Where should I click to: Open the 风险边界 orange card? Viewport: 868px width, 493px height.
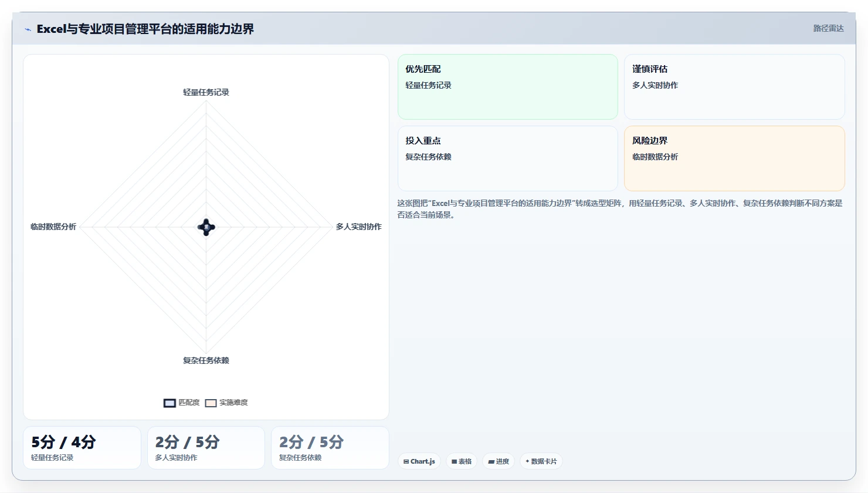point(734,158)
